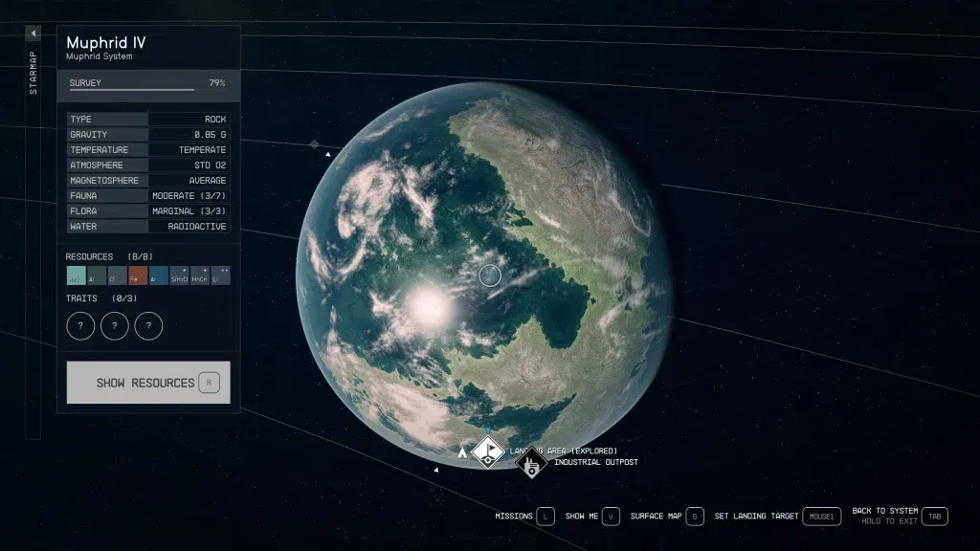
Task: Click the Li lithium resource icon
Action: click(x=221, y=275)
